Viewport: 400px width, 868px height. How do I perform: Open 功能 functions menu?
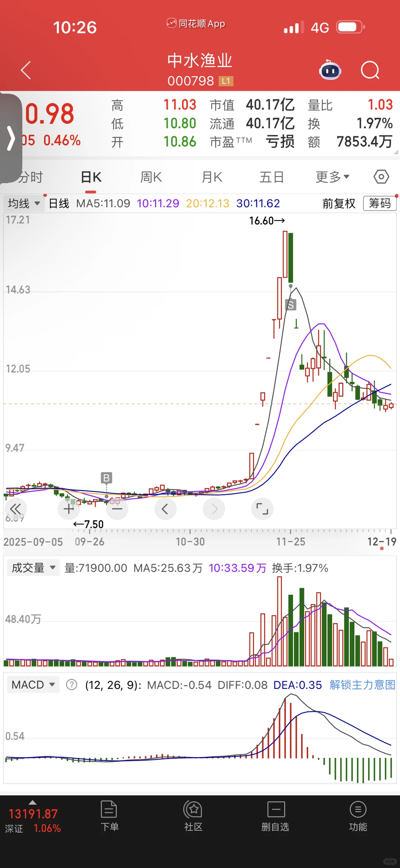click(x=358, y=816)
